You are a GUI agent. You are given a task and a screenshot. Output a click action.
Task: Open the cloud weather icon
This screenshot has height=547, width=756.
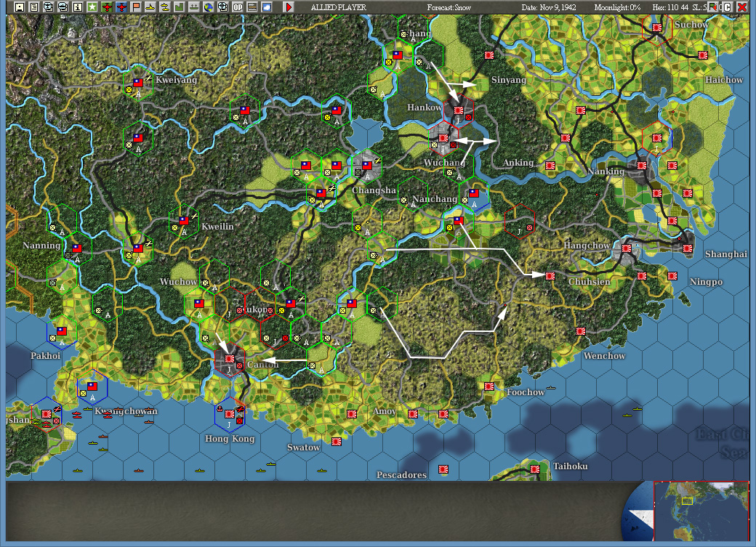[x=267, y=7]
